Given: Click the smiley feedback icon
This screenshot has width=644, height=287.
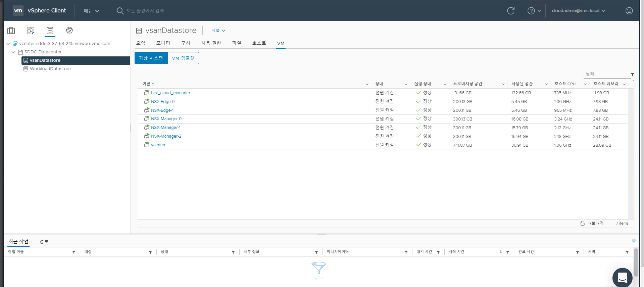Looking at the screenshot, I should point(629,11).
